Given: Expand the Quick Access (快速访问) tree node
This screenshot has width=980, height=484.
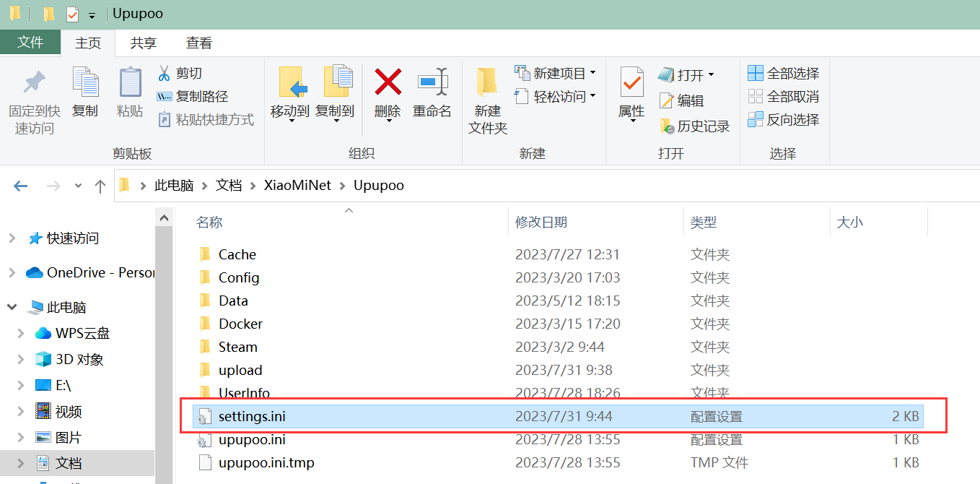Looking at the screenshot, I should [12, 238].
